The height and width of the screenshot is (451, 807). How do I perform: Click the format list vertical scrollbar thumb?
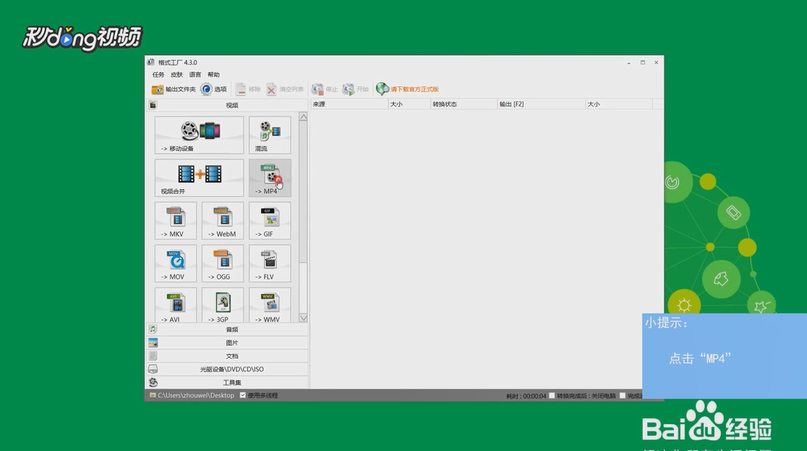click(303, 192)
